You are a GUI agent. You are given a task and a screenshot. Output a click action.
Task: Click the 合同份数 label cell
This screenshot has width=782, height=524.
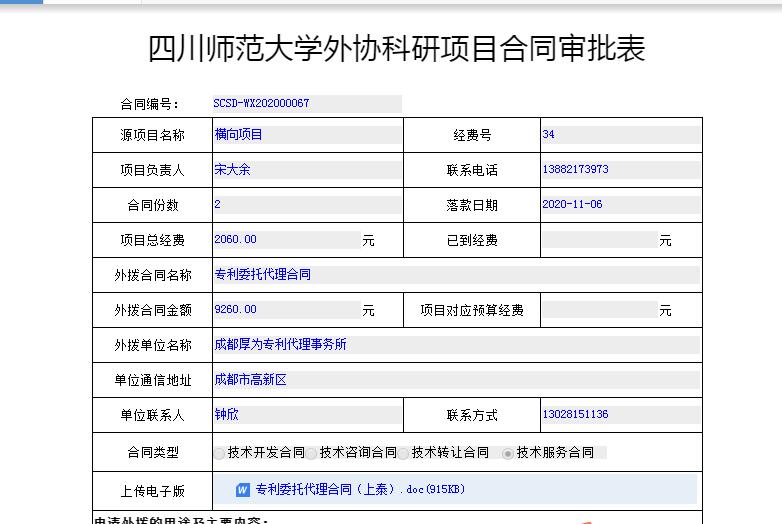tap(153, 205)
